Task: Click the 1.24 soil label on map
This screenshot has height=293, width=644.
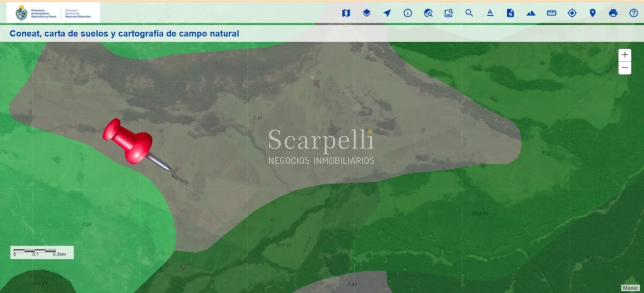Action: 87,224
